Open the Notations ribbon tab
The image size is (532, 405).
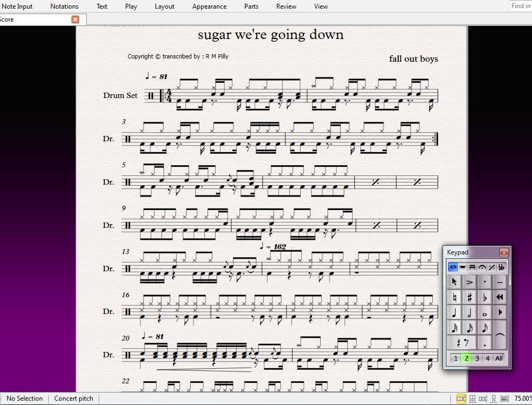[x=64, y=6]
